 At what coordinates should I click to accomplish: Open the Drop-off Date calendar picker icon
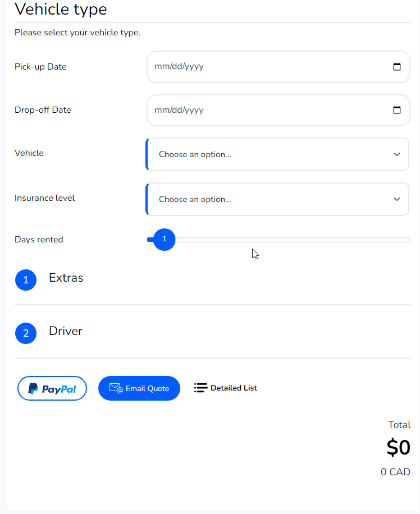397,110
